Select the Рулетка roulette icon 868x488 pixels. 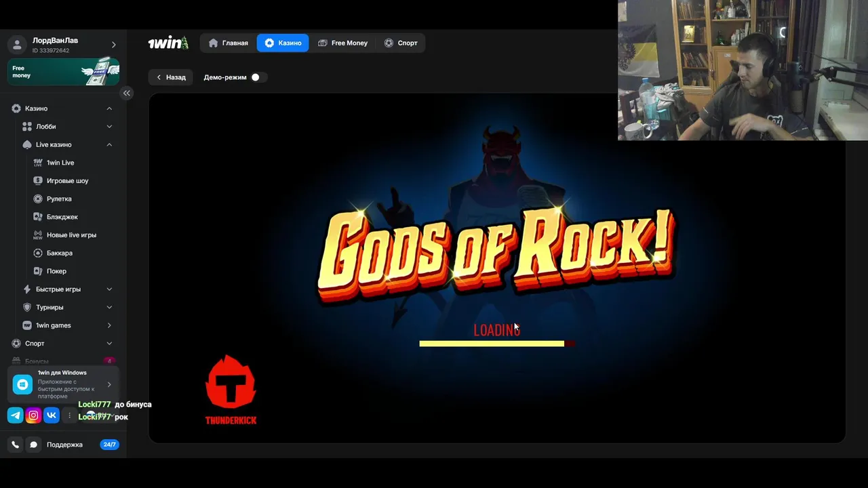tap(38, 199)
